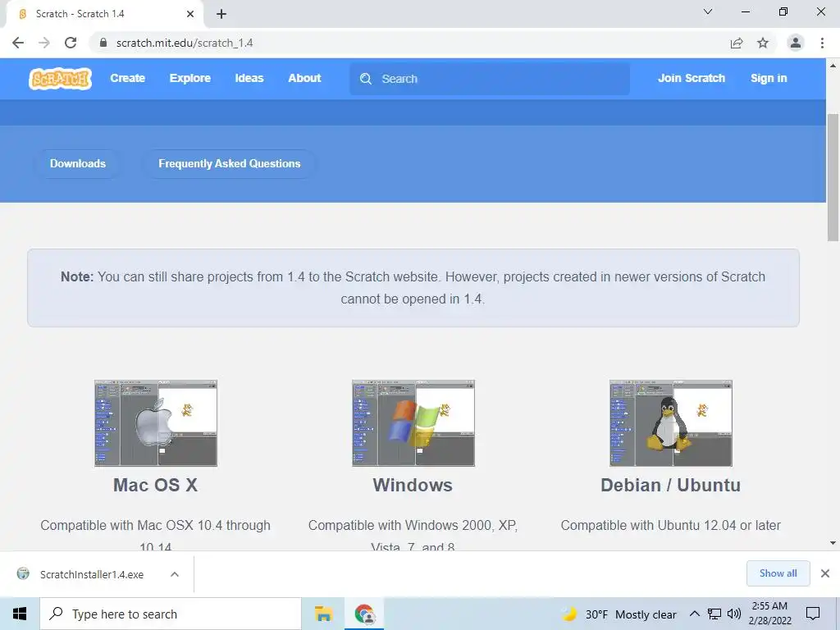Open the weather widget showing 30°F
Screen dimensions: 840x630
(620, 614)
